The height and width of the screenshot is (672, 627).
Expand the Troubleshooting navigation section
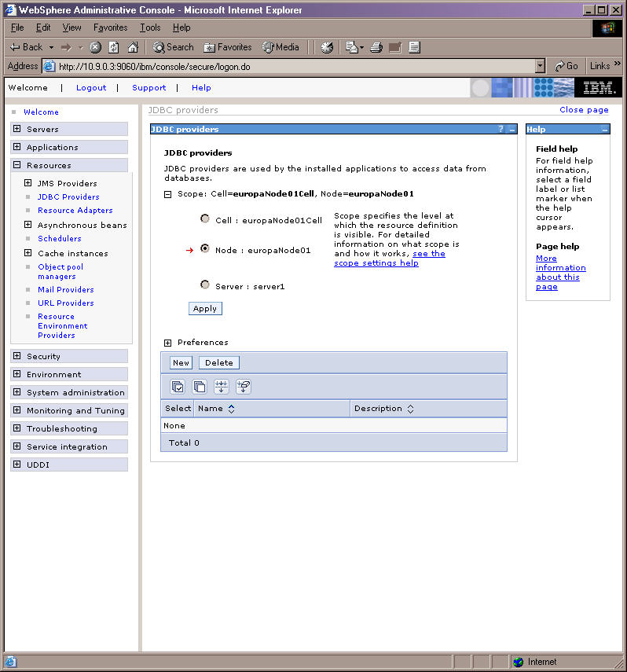(16, 428)
